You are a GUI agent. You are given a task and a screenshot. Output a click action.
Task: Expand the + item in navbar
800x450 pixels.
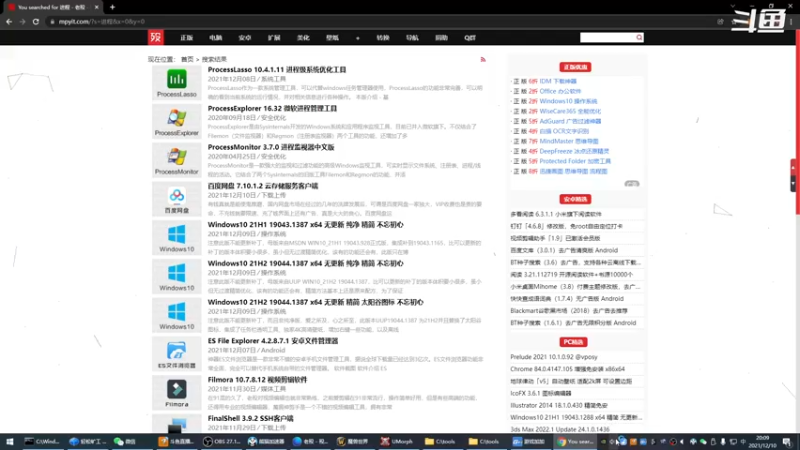(358, 38)
